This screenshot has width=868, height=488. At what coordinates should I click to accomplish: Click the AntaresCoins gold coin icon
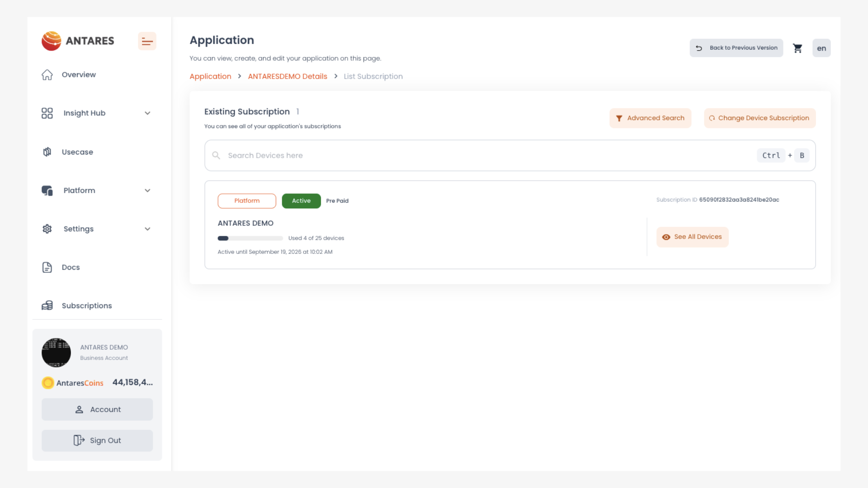pyautogui.click(x=48, y=383)
